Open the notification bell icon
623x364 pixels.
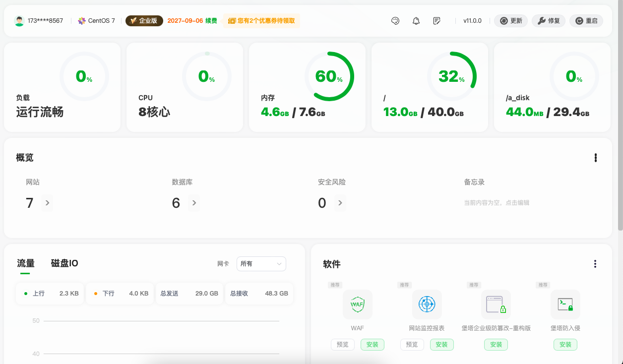pyautogui.click(x=416, y=21)
